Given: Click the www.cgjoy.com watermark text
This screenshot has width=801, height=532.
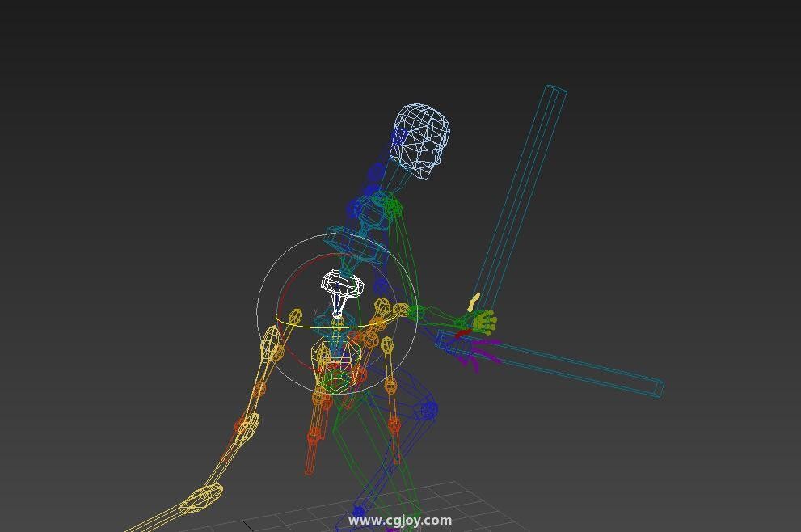Looking at the screenshot, I should (400, 521).
